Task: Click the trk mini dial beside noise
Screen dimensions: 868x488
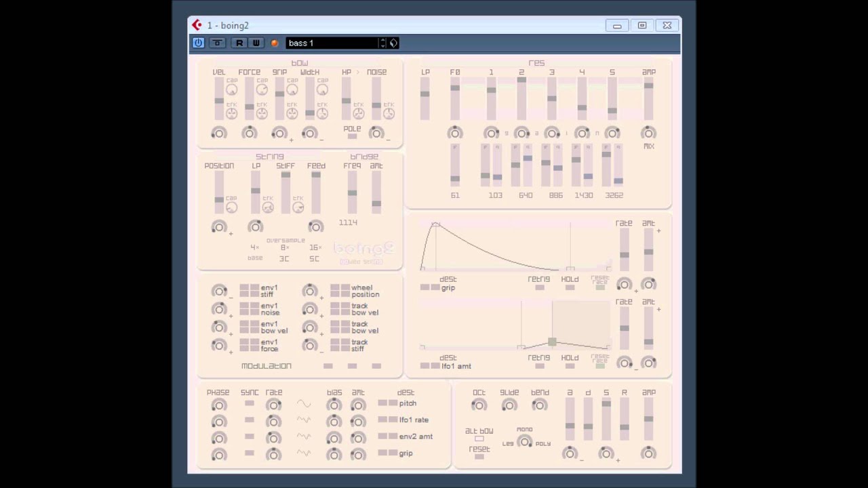Action: (389, 113)
